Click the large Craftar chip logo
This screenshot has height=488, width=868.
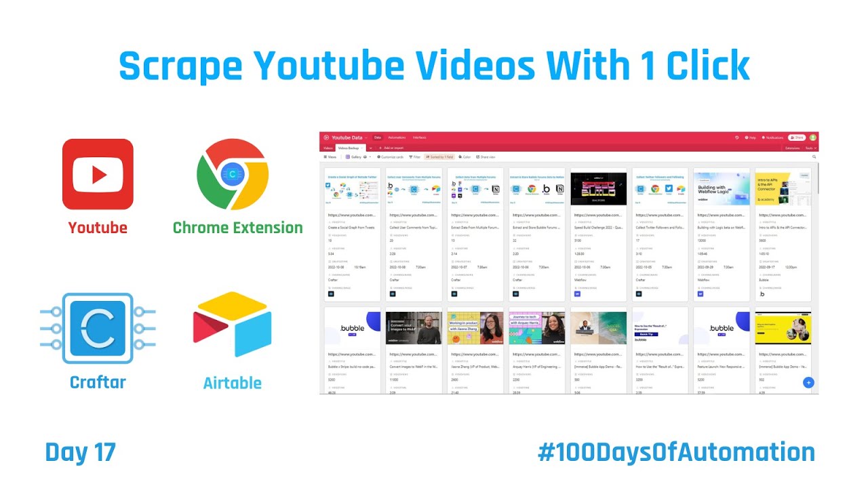[98, 328]
